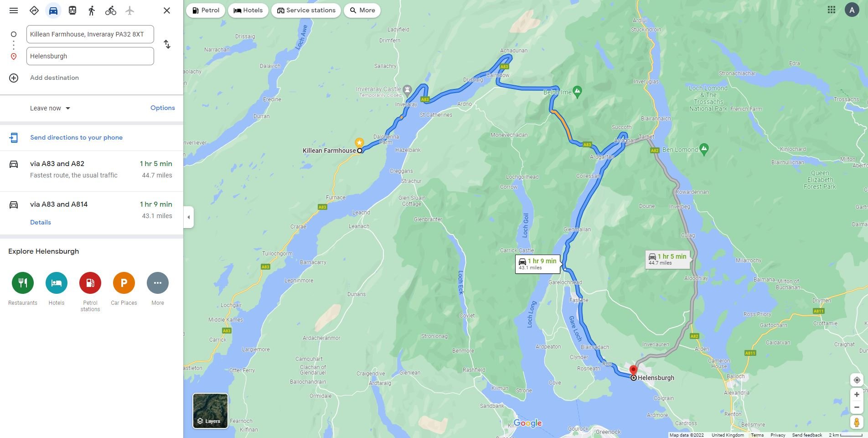Open route Options link
The height and width of the screenshot is (438, 868).
coord(163,108)
